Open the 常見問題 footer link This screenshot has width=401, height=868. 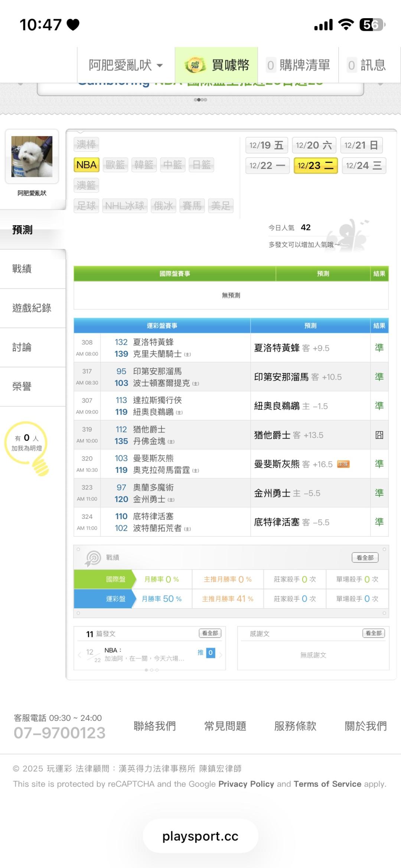click(225, 726)
